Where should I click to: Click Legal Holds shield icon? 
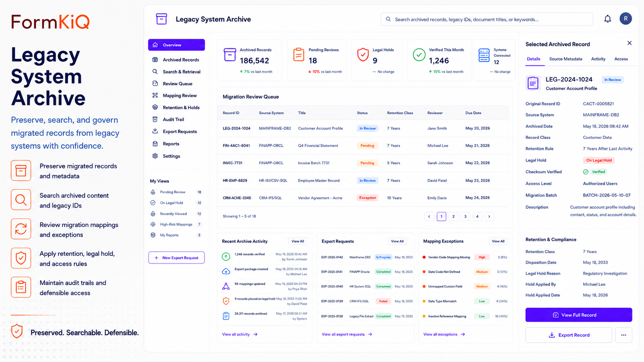pyautogui.click(x=363, y=55)
